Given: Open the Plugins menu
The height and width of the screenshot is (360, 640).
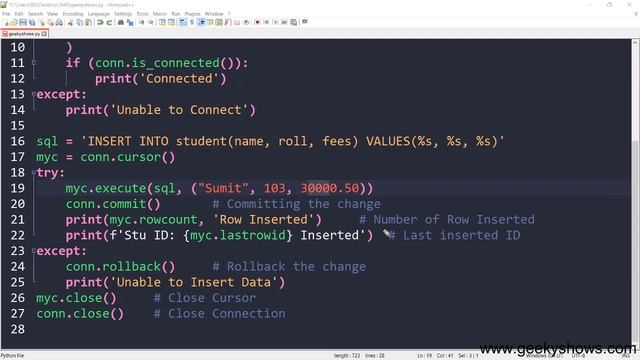Looking at the screenshot, I should (192, 14).
